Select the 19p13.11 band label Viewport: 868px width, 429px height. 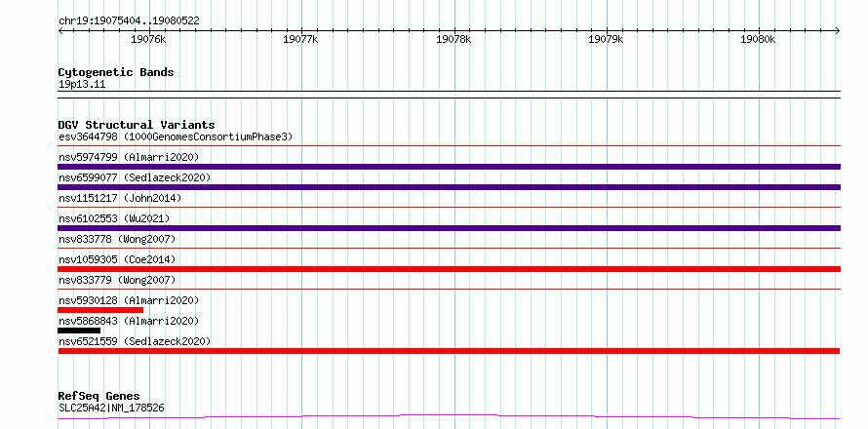tap(82, 85)
